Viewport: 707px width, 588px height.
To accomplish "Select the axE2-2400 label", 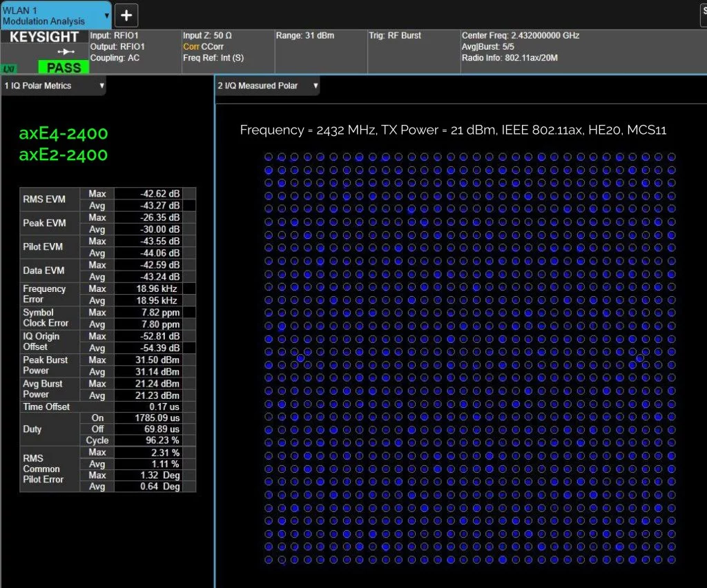I will [63, 155].
